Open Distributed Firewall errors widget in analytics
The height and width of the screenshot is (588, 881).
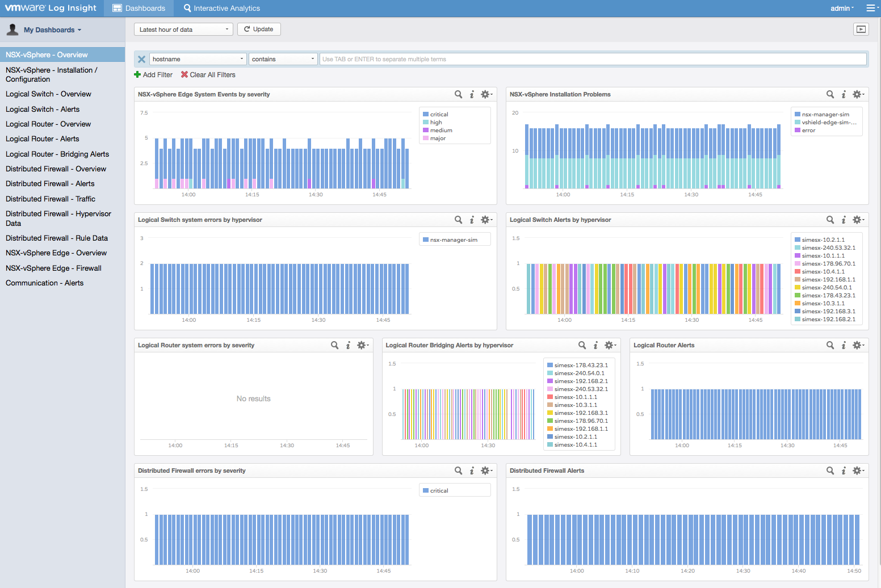pos(458,471)
